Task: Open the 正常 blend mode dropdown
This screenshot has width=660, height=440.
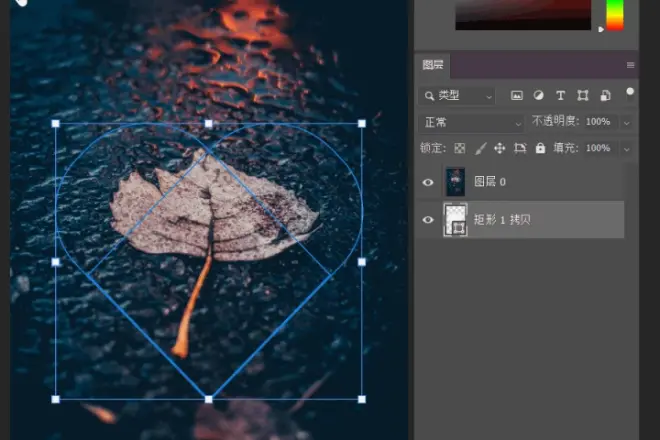Action: point(471,123)
